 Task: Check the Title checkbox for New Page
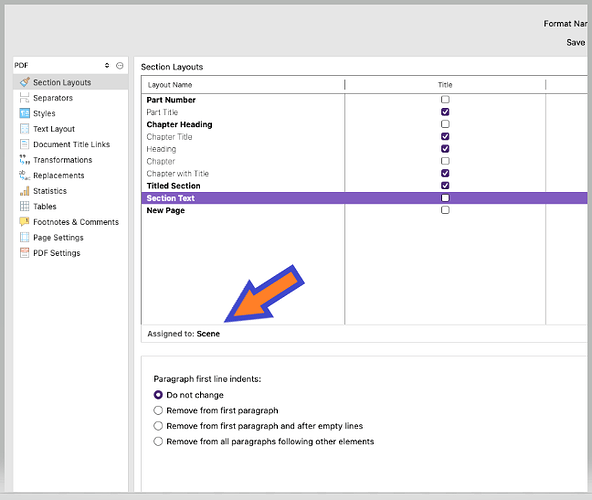pyautogui.click(x=445, y=210)
